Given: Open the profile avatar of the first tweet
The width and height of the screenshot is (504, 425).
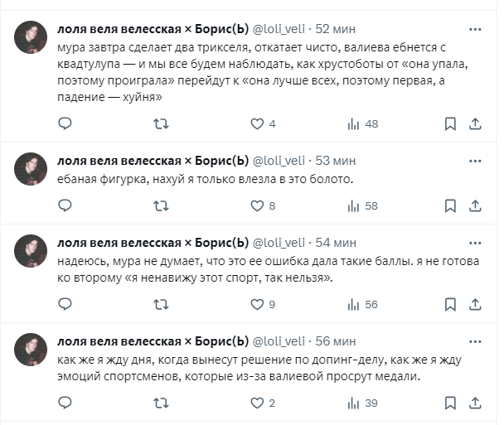Looking at the screenshot, I should click(x=31, y=38).
